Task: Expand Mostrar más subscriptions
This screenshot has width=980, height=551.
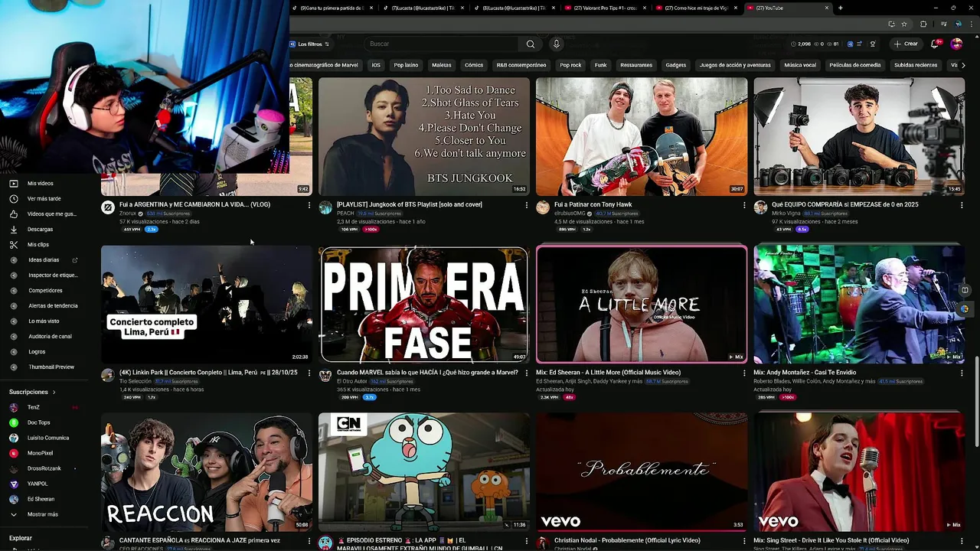Action: click(x=42, y=514)
